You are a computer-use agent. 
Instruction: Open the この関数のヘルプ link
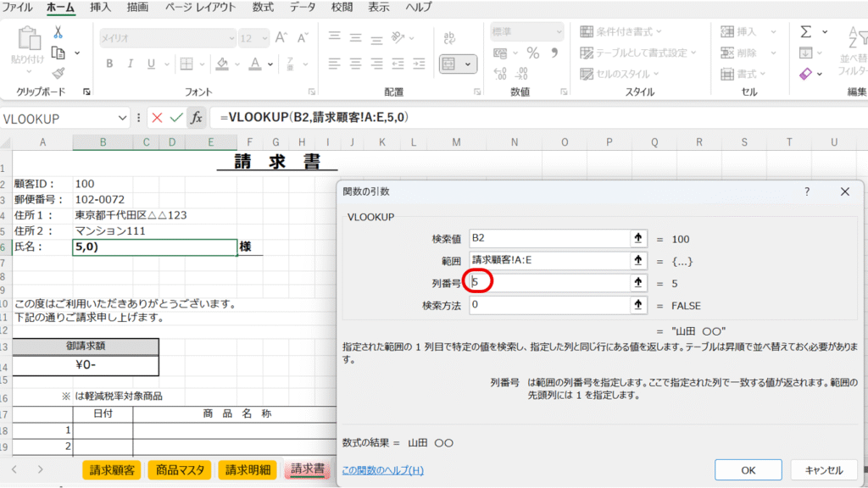[382, 470]
